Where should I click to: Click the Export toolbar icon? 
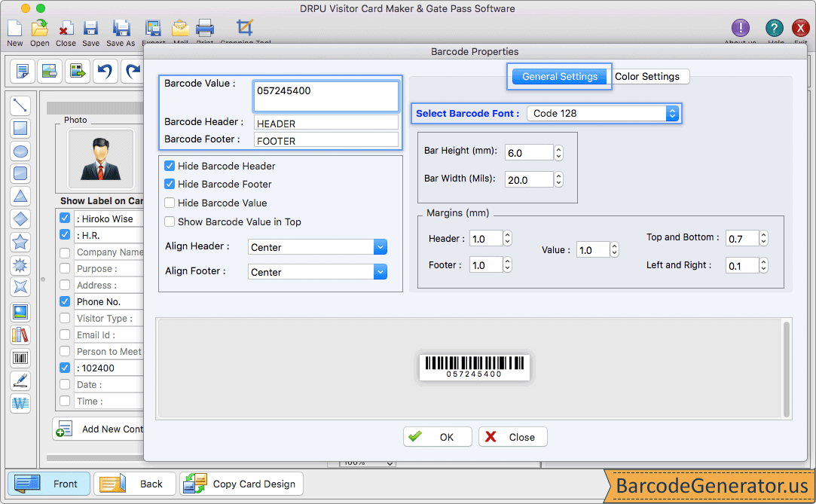pos(153,28)
